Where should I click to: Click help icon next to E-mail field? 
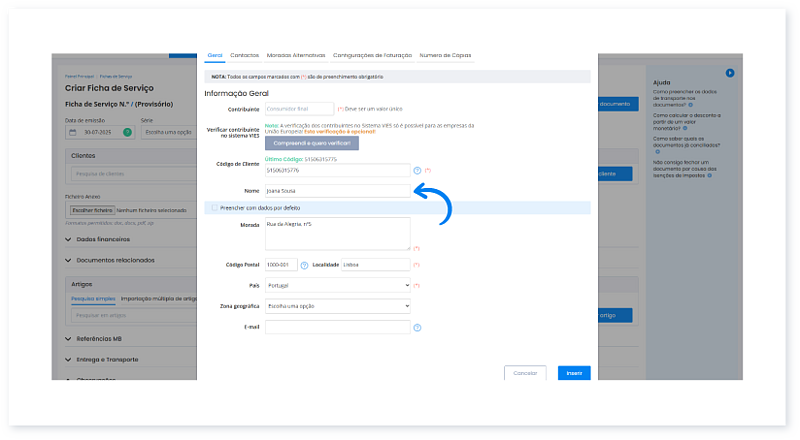point(416,327)
